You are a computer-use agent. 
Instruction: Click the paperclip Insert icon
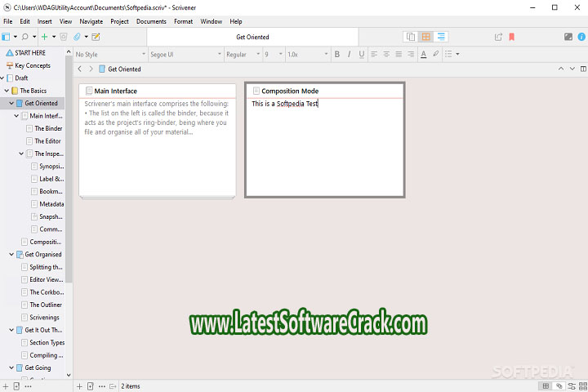[x=77, y=37]
